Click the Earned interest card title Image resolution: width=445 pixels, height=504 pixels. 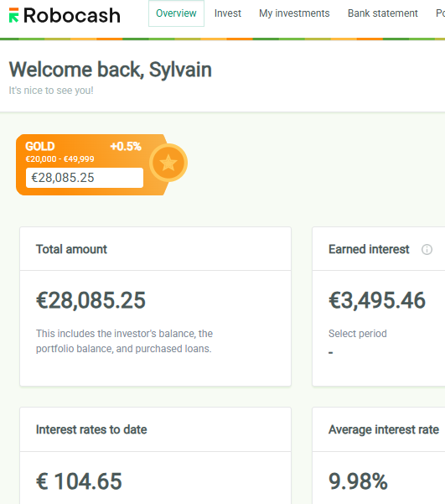(369, 249)
